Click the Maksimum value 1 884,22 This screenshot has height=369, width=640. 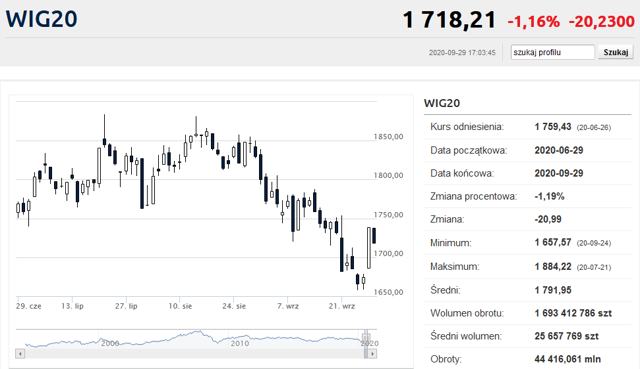tap(553, 267)
